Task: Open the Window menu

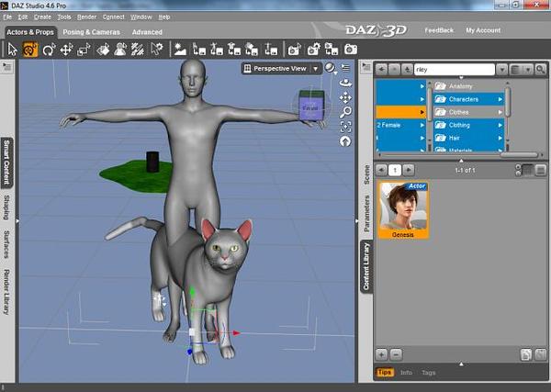Action: (141, 17)
